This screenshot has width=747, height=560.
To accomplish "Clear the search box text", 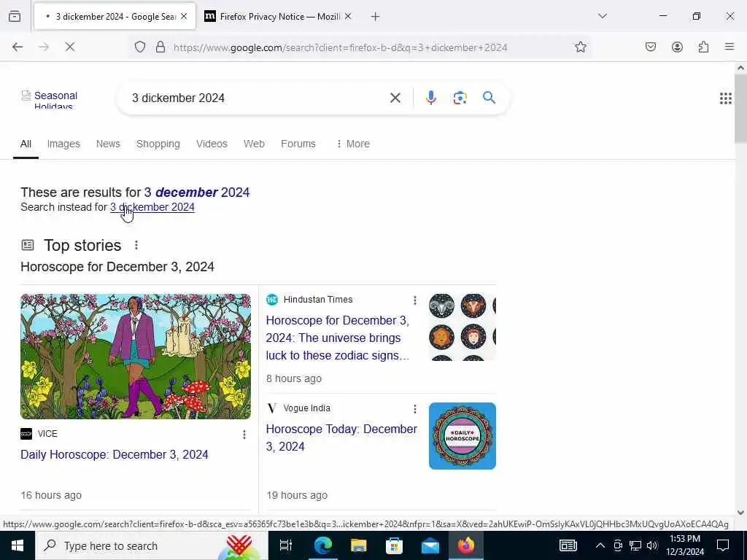I will click(395, 98).
